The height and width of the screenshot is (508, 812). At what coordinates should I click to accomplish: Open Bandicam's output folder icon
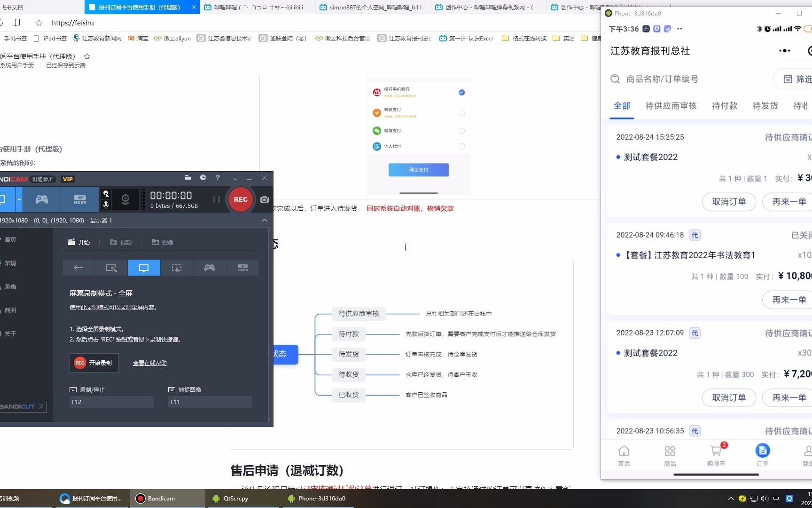188,177
